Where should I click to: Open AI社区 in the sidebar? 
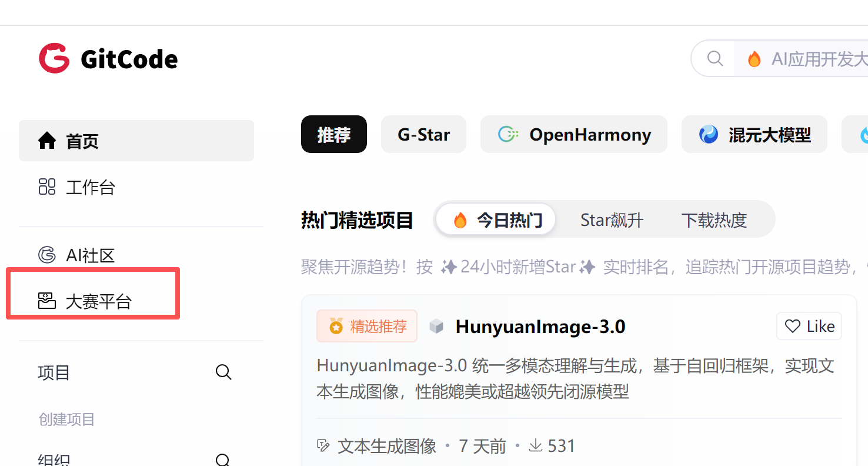[x=136, y=255]
